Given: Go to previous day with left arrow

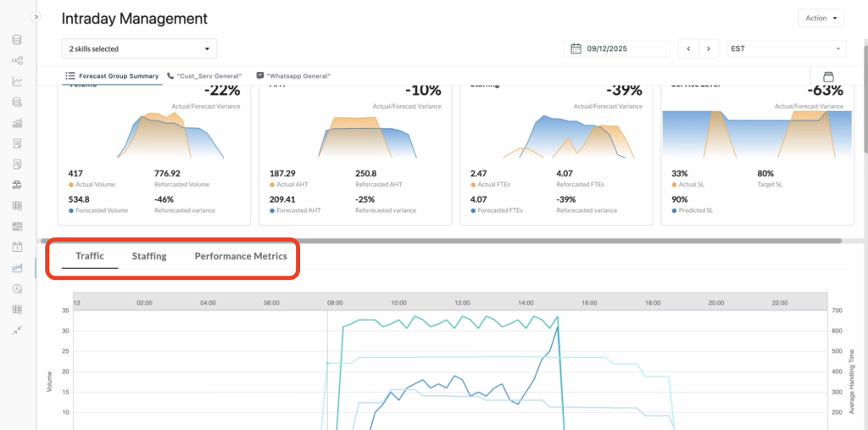Looking at the screenshot, I should [687, 49].
